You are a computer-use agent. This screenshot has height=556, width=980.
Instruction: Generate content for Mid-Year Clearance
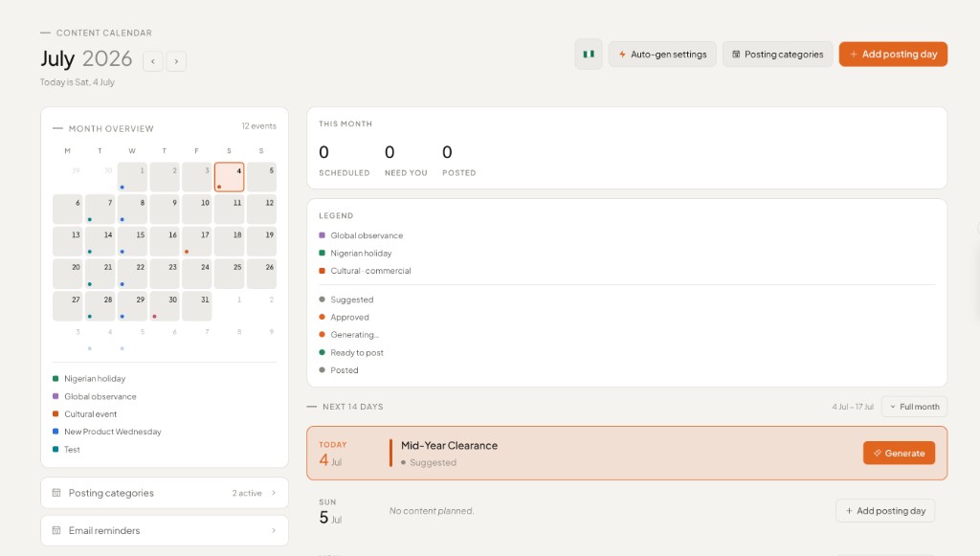coord(899,453)
